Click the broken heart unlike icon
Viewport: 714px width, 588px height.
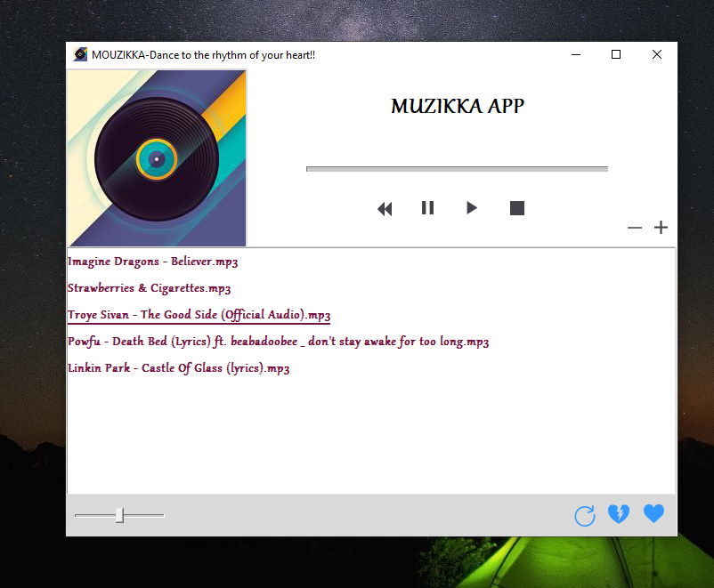tap(618, 513)
